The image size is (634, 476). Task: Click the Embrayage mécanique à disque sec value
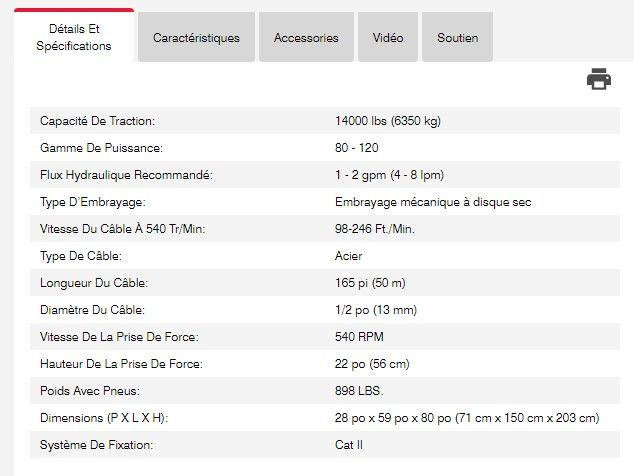pyautogui.click(x=433, y=202)
